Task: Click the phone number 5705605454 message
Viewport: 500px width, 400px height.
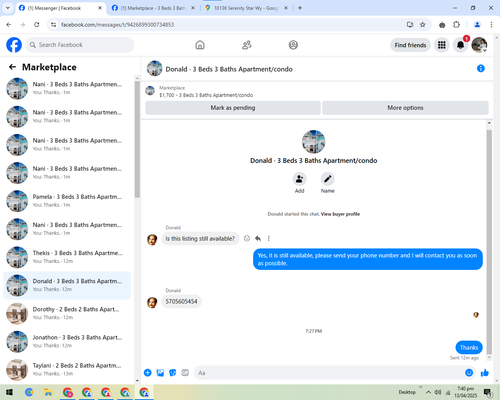Action: [181, 301]
